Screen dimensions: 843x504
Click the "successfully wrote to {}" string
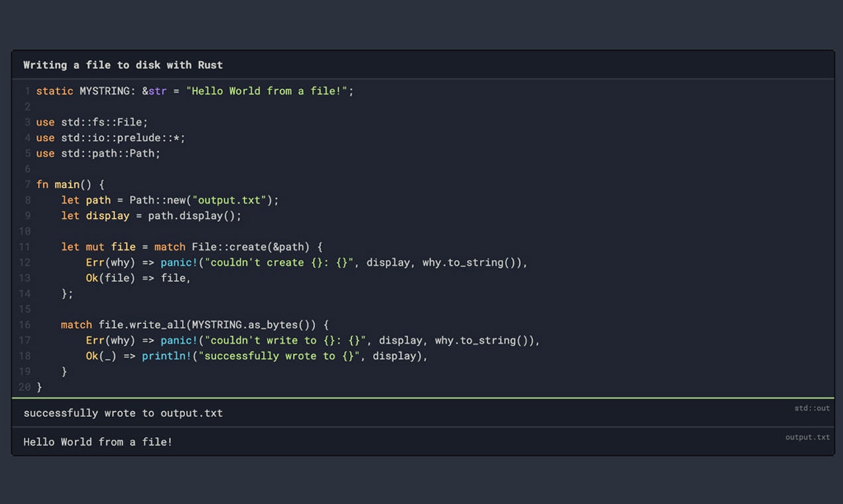(x=279, y=356)
